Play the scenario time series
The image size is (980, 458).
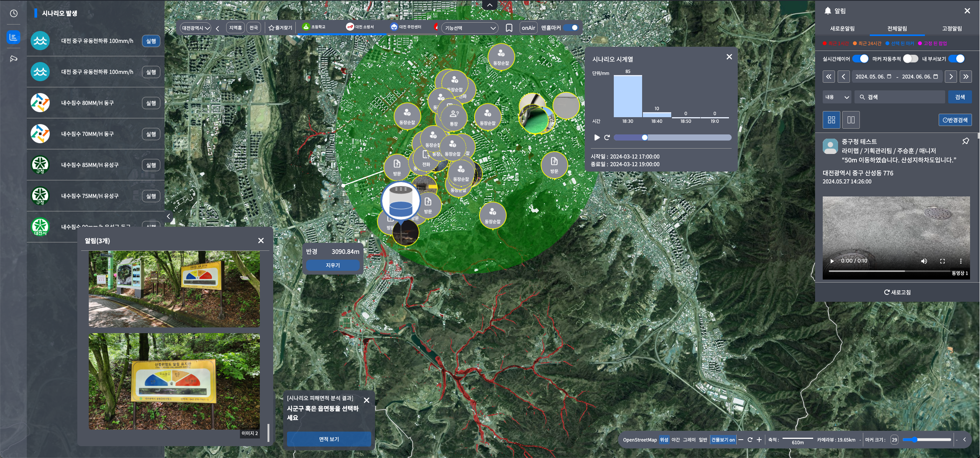pos(597,137)
